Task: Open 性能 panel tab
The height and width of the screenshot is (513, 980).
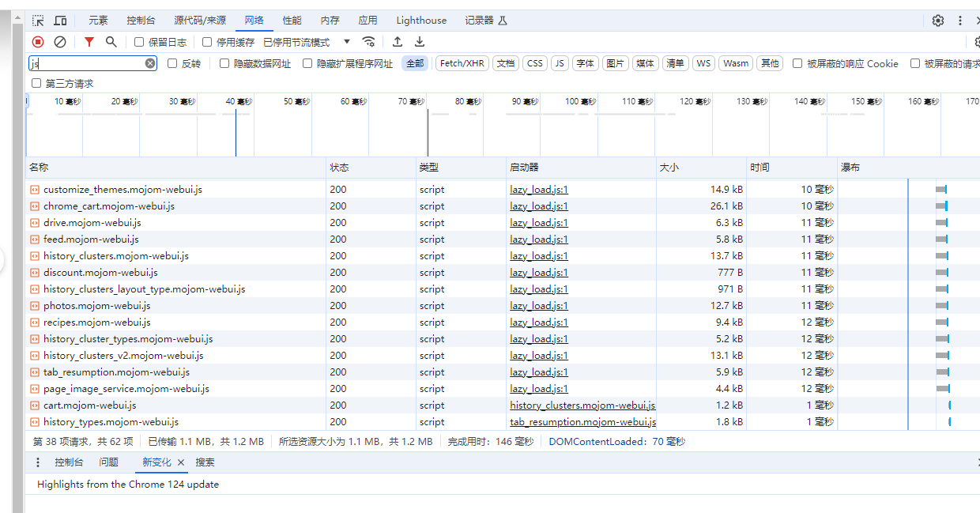Action: [x=292, y=21]
